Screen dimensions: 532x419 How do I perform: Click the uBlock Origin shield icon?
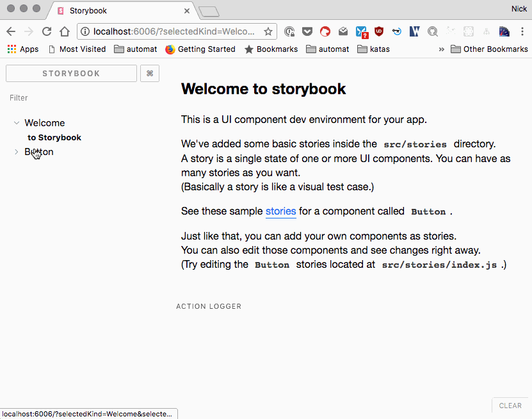[x=378, y=31]
